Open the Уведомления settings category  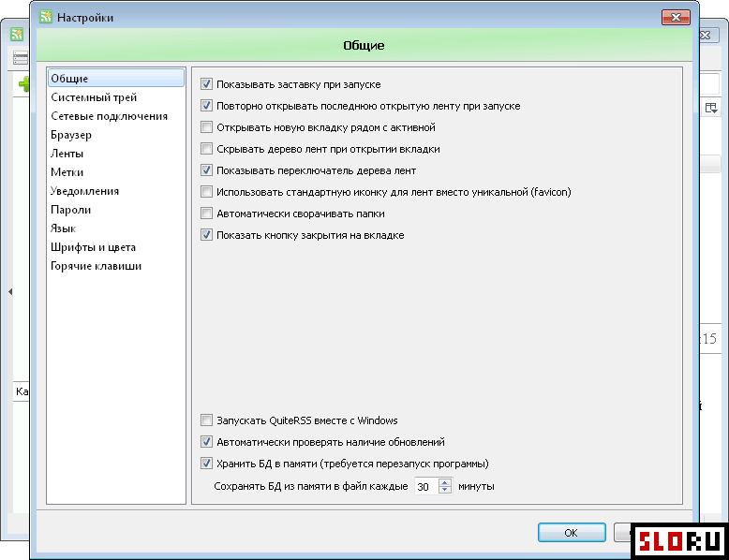[84, 191]
